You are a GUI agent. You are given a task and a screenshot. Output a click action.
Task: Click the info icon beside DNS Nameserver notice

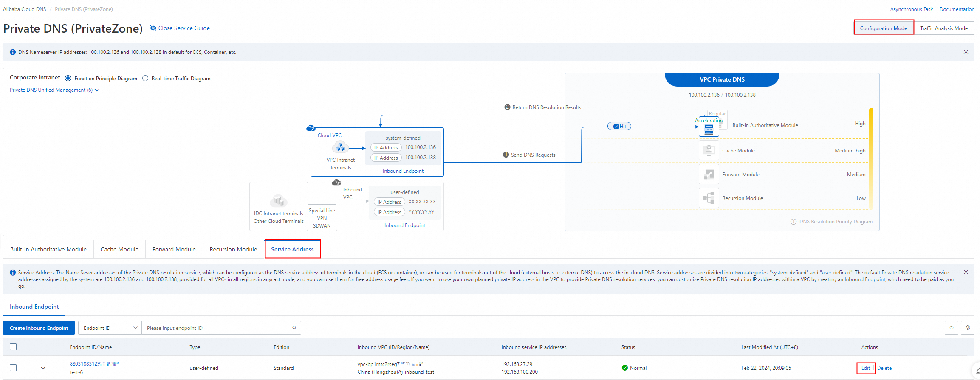tap(13, 52)
